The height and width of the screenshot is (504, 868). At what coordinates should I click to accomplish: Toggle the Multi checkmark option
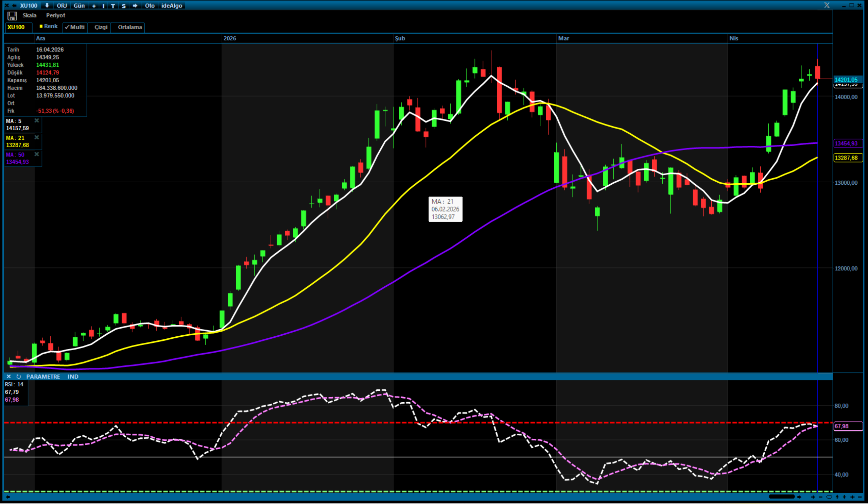tap(75, 27)
